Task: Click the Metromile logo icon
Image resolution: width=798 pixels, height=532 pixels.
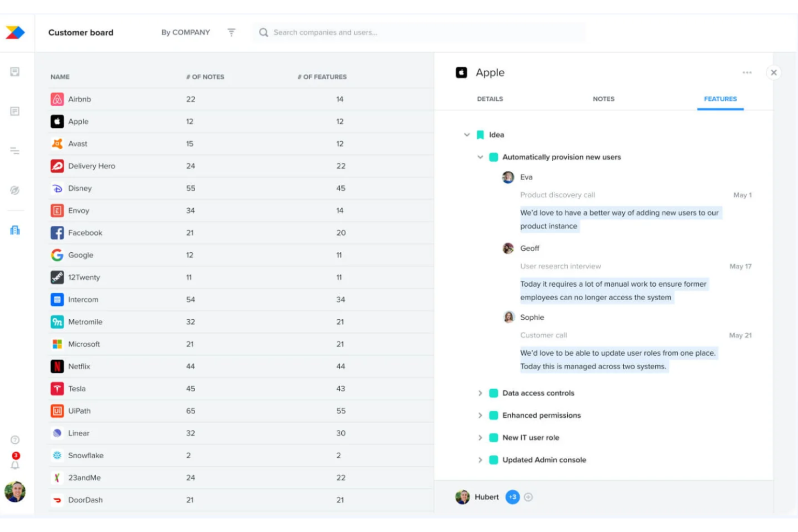Action: 57,322
